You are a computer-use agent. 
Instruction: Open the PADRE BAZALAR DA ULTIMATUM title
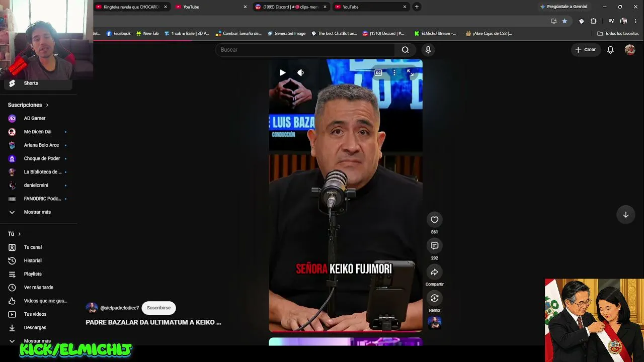(x=153, y=322)
